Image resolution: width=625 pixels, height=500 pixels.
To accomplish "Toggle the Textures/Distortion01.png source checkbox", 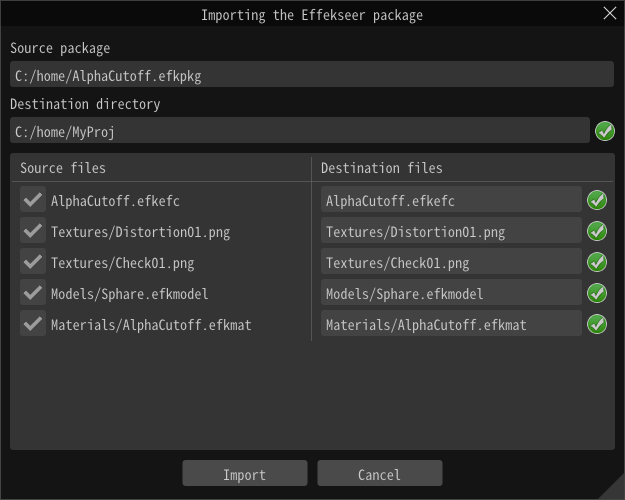I will (33, 231).
